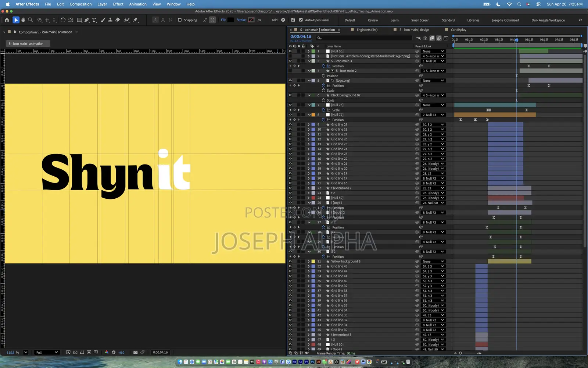Expand the Grid line 29 layer
This screenshot has width=588, height=368.
tap(309, 124)
